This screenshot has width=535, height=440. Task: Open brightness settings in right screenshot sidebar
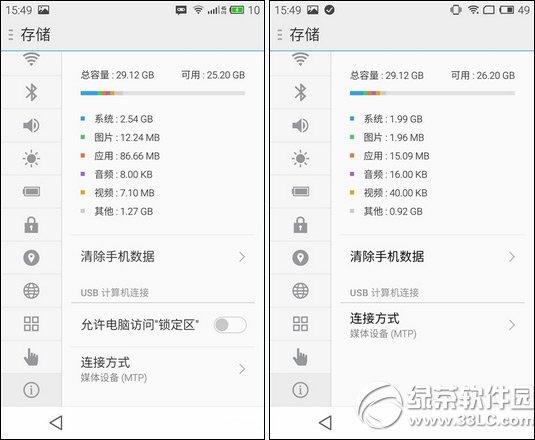[x=300, y=158]
